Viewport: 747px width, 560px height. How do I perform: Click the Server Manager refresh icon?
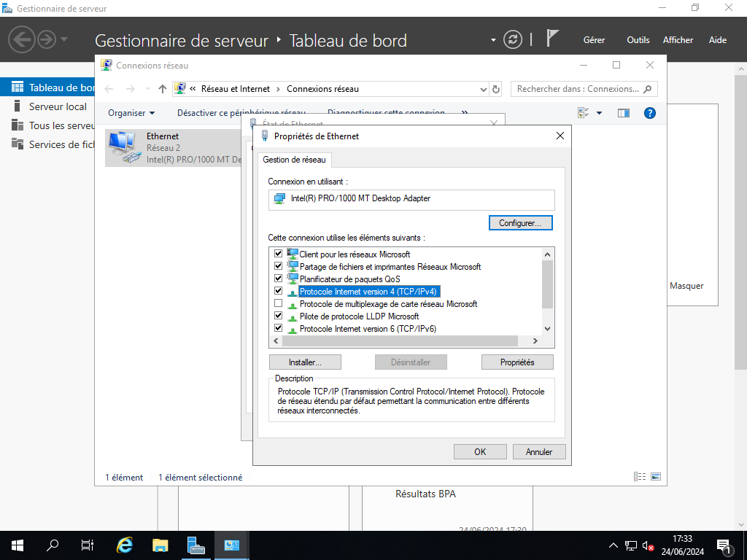click(514, 39)
